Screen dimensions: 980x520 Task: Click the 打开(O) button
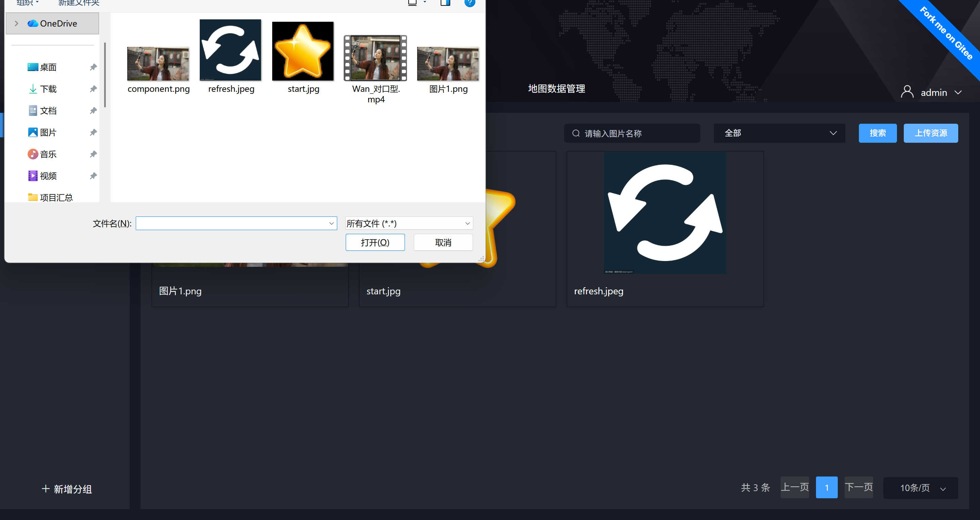[375, 243]
